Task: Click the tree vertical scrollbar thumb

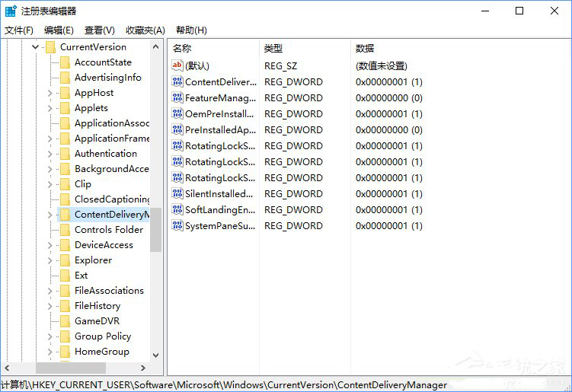Action: pyautogui.click(x=156, y=230)
